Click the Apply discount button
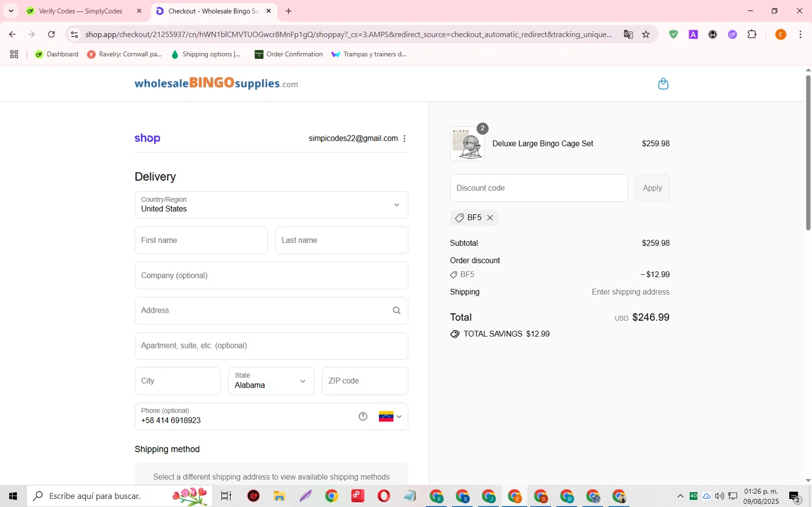 click(x=652, y=188)
